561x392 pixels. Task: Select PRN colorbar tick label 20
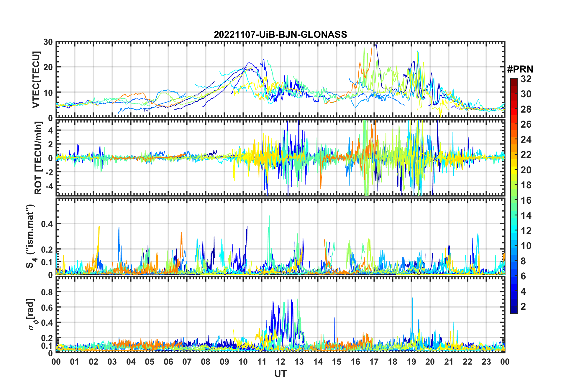[526, 170]
